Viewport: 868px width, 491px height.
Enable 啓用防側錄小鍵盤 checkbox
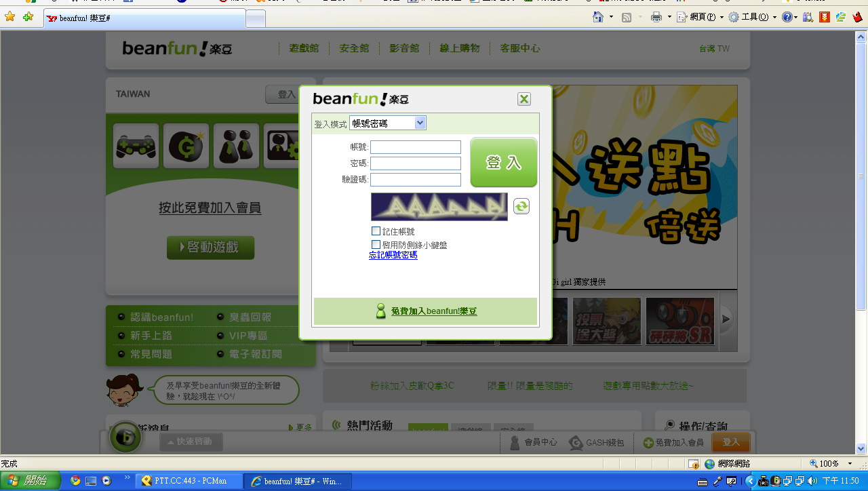(x=376, y=244)
